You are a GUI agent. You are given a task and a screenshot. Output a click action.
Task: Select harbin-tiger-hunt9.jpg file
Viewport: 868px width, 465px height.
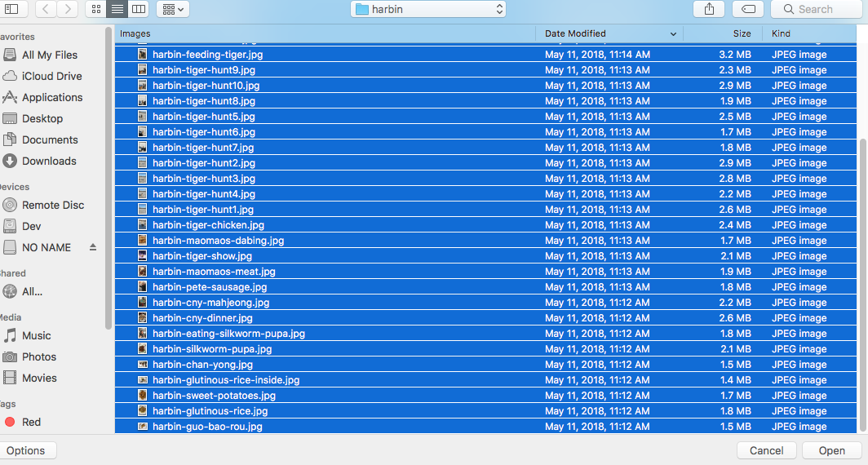tap(485, 70)
